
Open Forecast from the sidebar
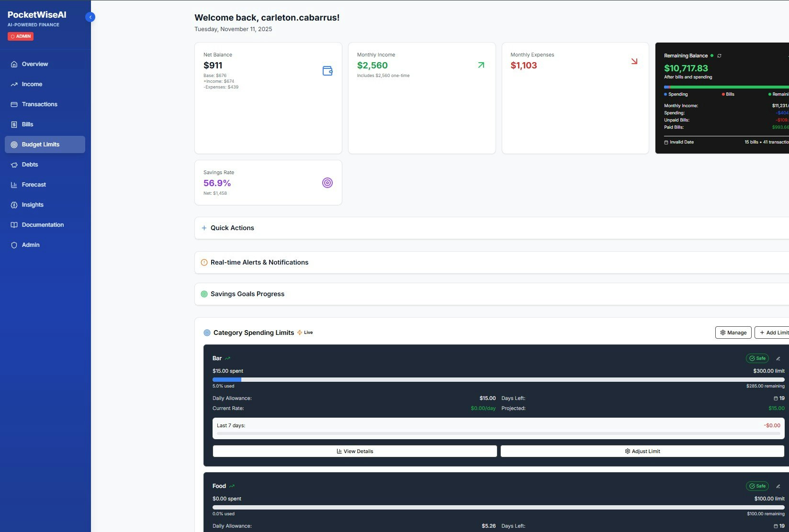[45, 185]
